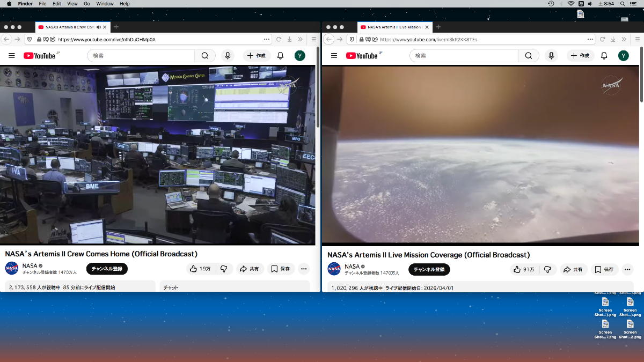Start voice search in left window
Screen dimensions: 644x362
228,56
